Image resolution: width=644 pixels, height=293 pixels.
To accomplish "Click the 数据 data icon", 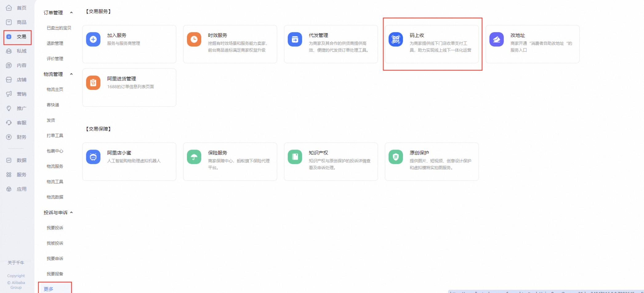I will tap(9, 160).
